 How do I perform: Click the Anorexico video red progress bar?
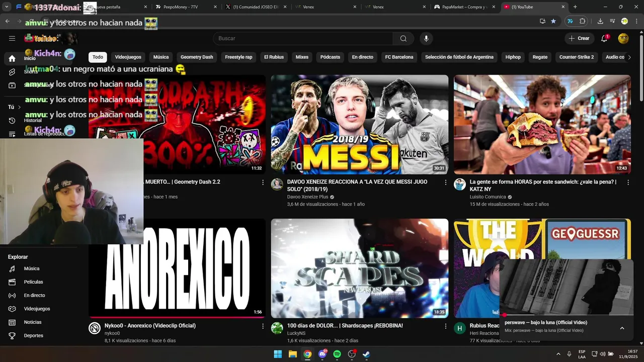pyautogui.click(x=177, y=317)
